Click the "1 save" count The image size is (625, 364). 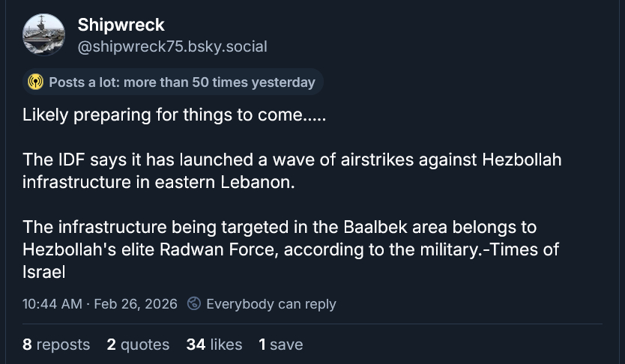[281, 345]
